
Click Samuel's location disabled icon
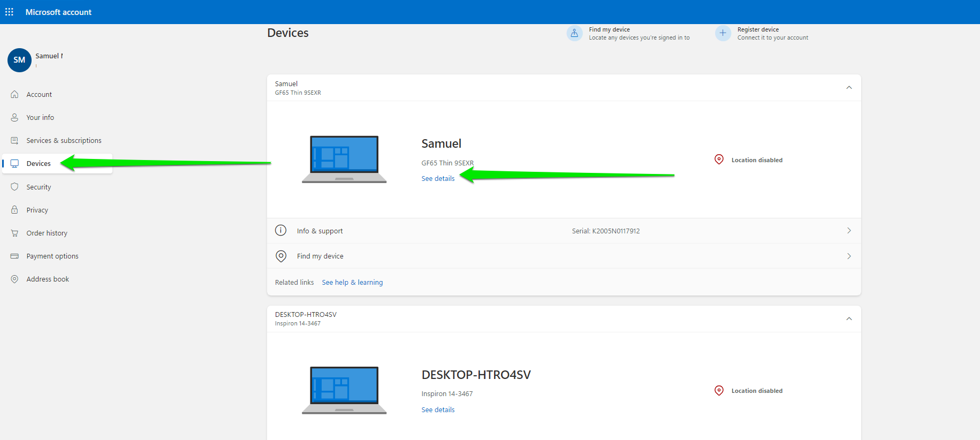pos(719,160)
